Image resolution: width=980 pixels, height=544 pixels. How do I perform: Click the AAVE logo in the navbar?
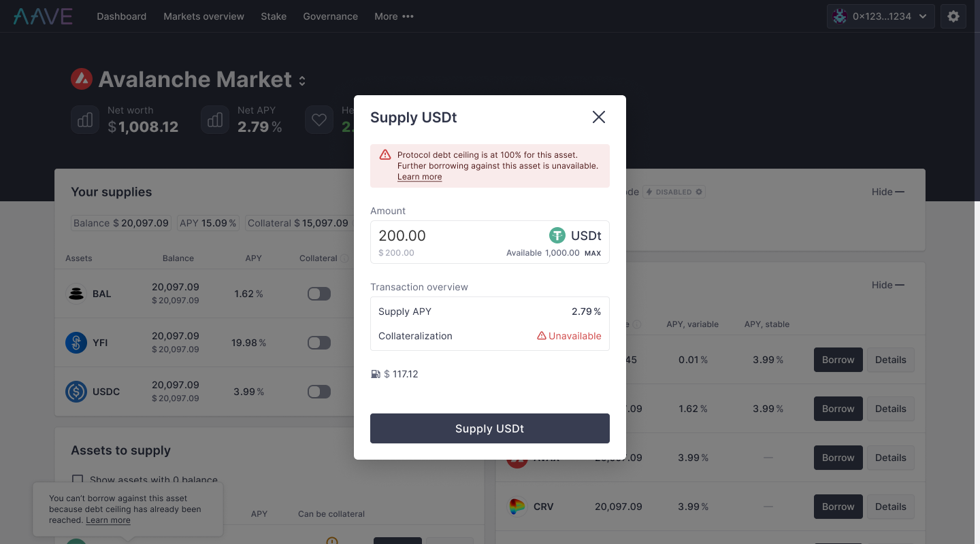42,15
